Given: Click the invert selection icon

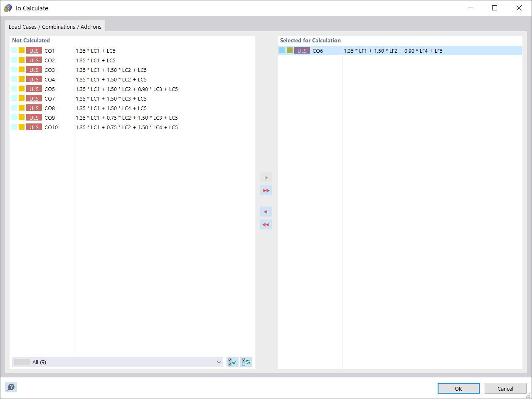Looking at the screenshot, I should 246,362.
